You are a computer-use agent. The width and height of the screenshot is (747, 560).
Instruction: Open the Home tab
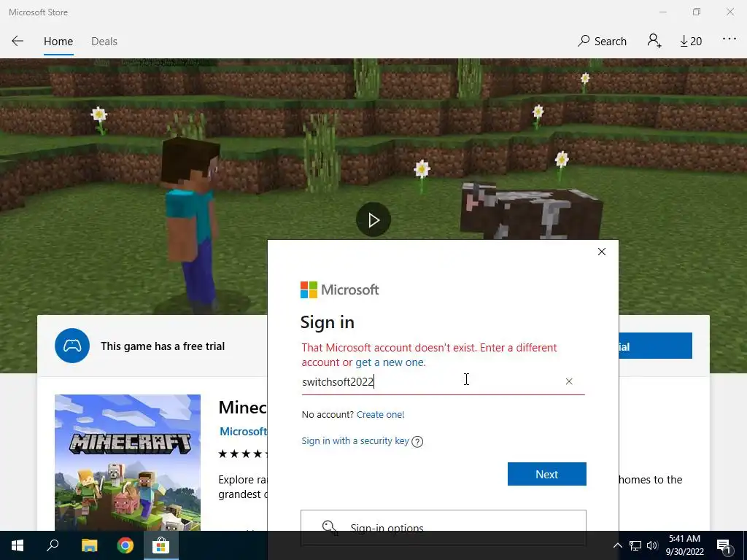[x=58, y=42]
